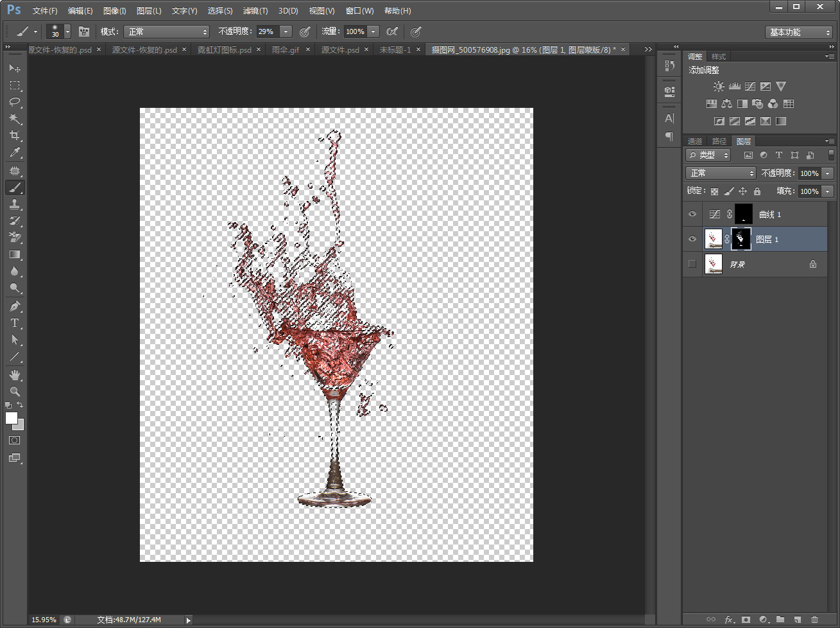Open the 滤镜(T) menu
The height and width of the screenshot is (628, 840).
tap(255, 11)
